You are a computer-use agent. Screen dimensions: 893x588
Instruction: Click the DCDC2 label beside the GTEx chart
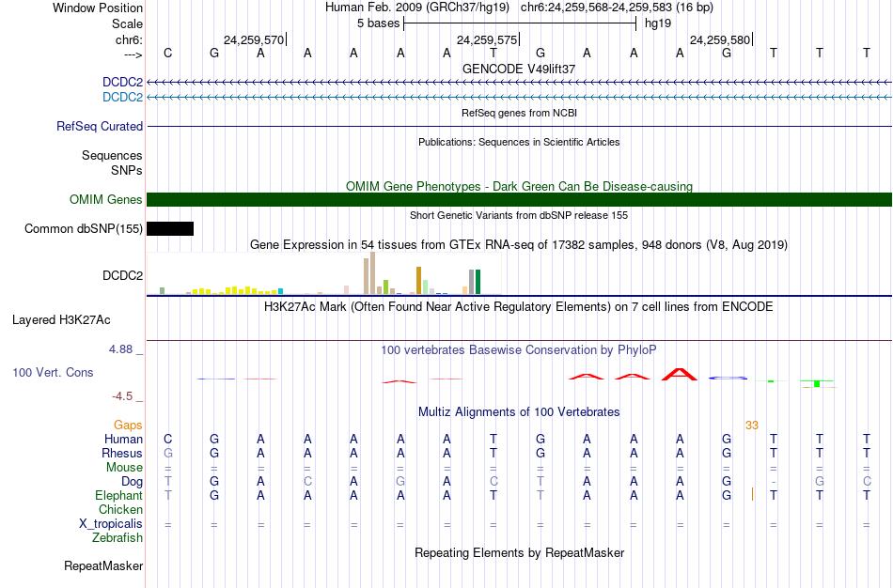pos(122,275)
